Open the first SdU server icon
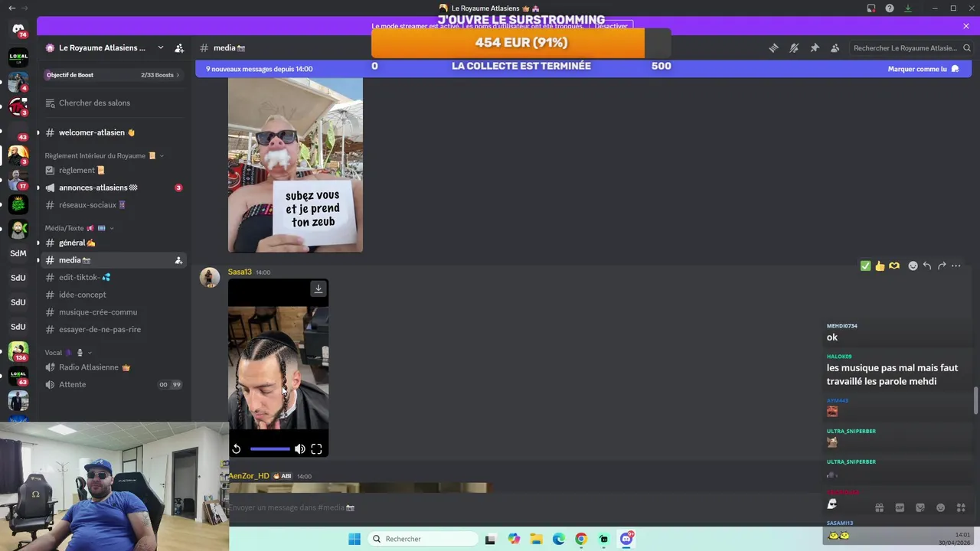980x551 pixels. coord(18,278)
